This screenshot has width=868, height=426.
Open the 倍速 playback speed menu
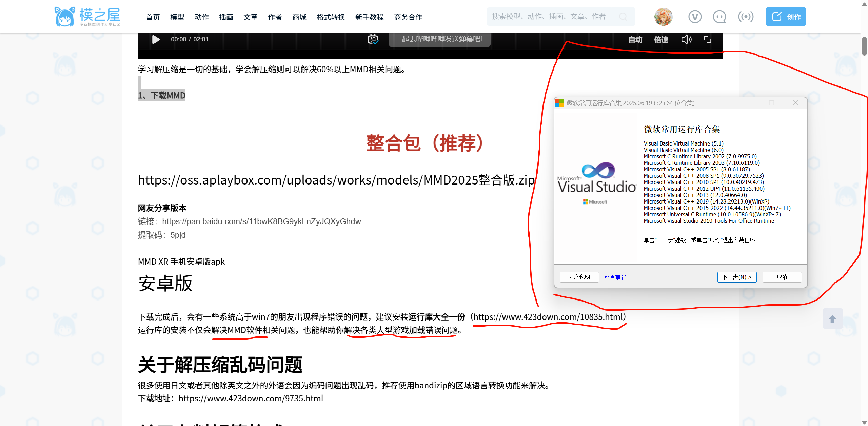pyautogui.click(x=661, y=40)
